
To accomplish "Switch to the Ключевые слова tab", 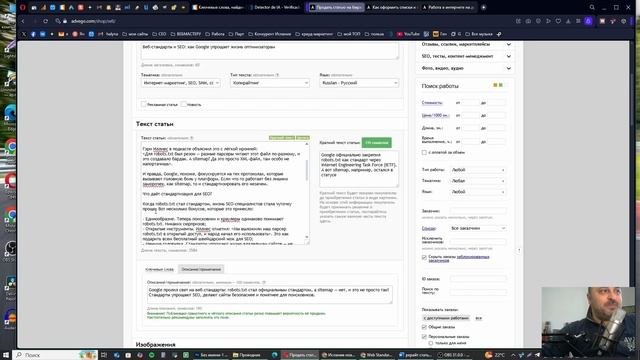I will pos(159,269).
